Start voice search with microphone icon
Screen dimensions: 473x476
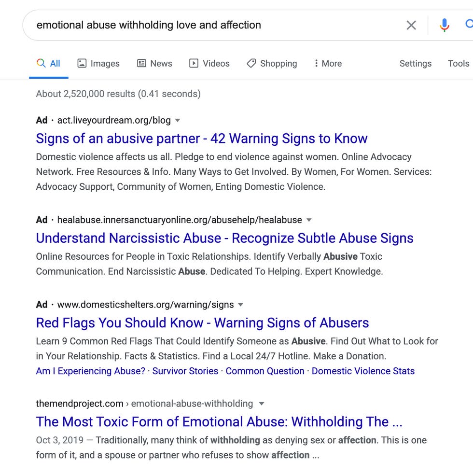(444, 25)
